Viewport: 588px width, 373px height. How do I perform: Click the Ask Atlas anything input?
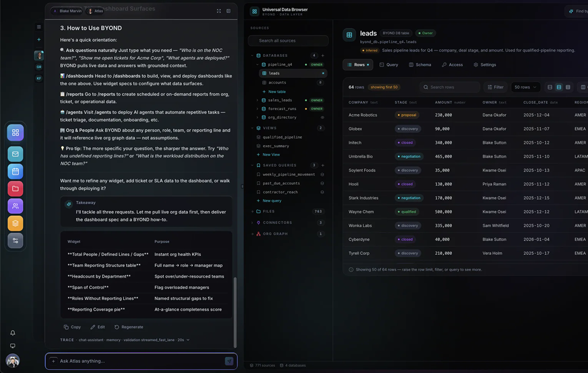tap(140, 361)
